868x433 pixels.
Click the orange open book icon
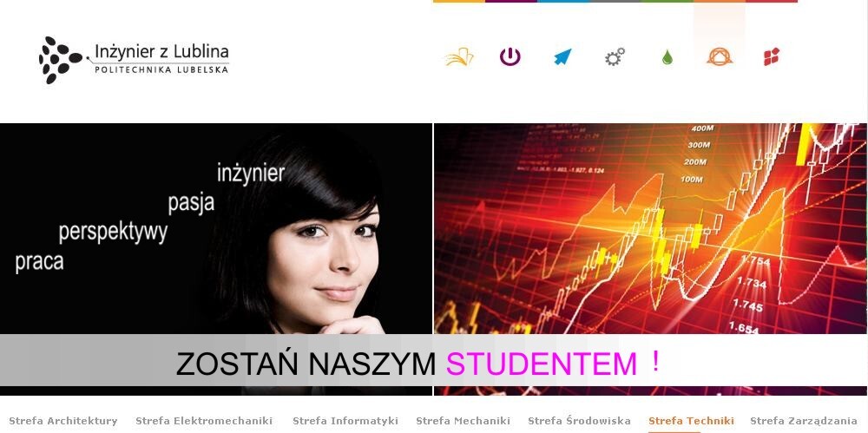pyautogui.click(x=459, y=57)
